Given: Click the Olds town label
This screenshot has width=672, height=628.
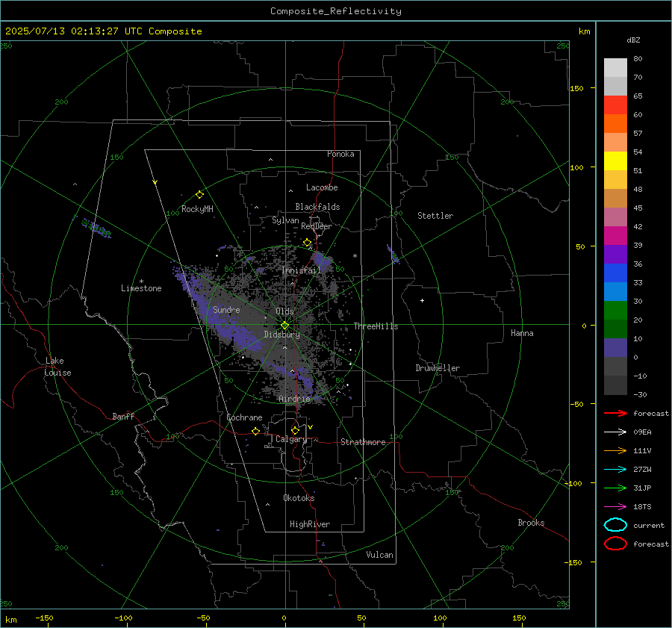Looking at the screenshot, I should 284,311.
